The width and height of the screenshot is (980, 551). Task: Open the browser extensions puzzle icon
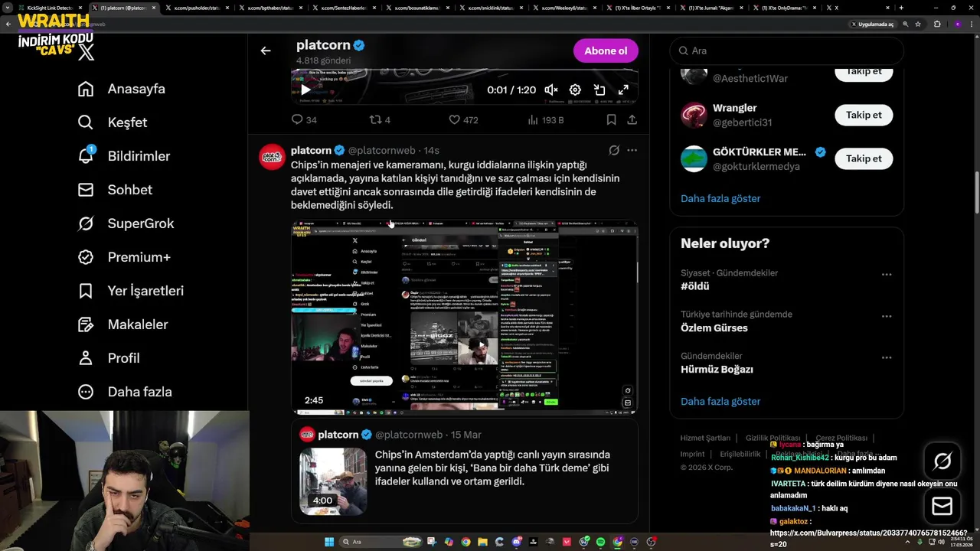point(937,24)
